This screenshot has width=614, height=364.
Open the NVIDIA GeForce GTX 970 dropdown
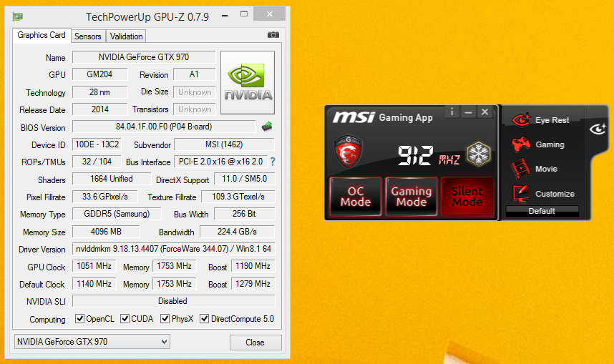92,342
